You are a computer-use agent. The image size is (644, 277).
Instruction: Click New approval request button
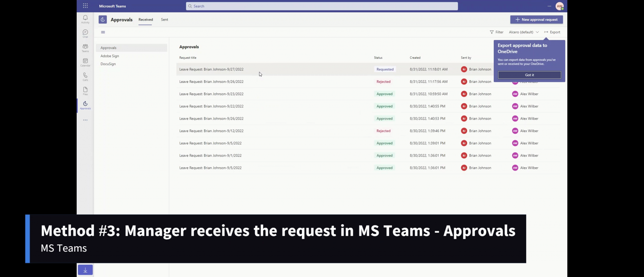[x=536, y=19]
